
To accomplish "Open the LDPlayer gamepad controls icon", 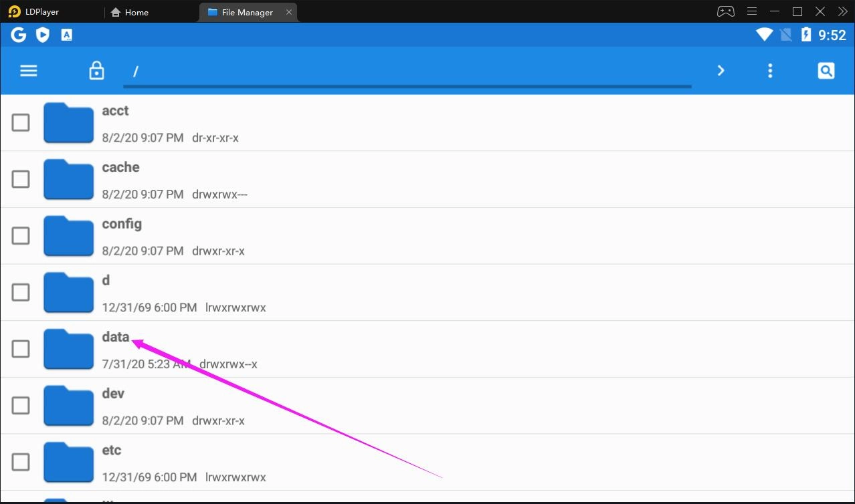I will (725, 11).
